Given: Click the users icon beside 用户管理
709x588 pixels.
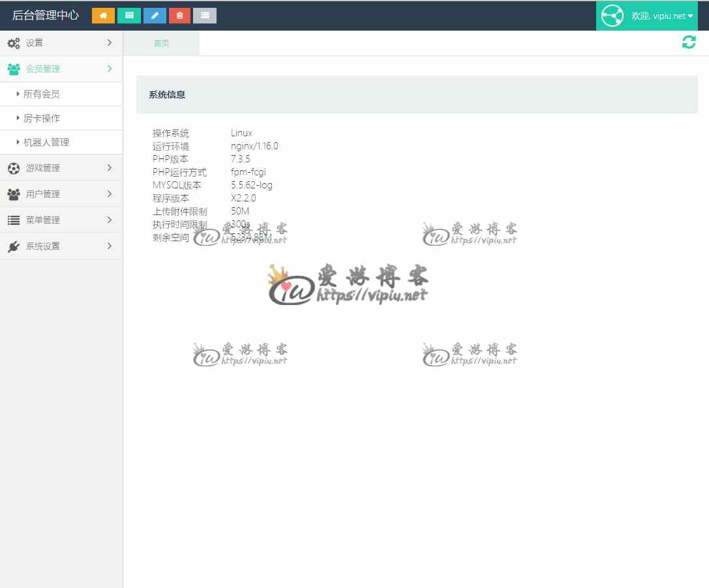Looking at the screenshot, I should click(14, 194).
